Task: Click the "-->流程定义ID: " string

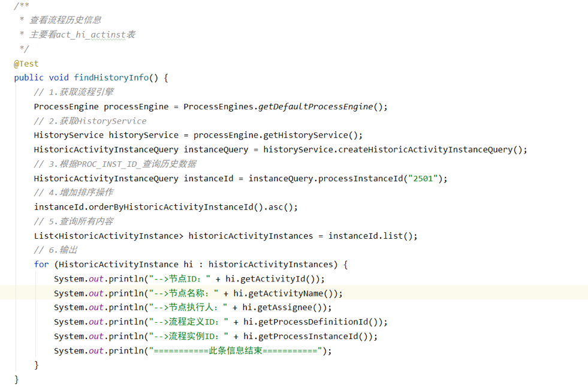Action: pyautogui.click(x=189, y=322)
